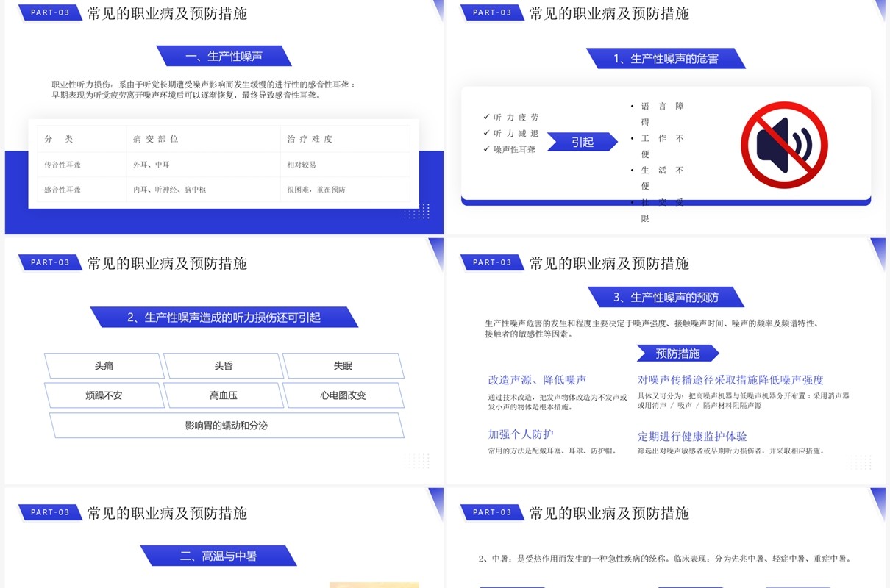This screenshot has height=588, width=890.
Task: Click the text beginning '通过技术改造'
Action: pos(558,402)
